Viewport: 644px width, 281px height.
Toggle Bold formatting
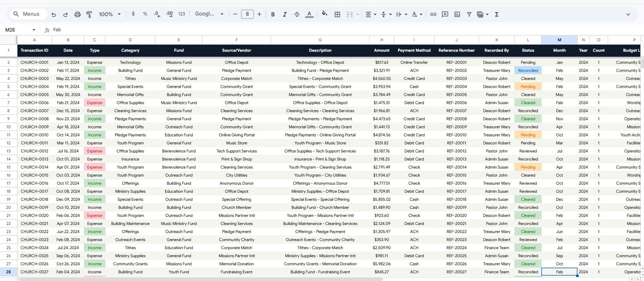tap(273, 14)
